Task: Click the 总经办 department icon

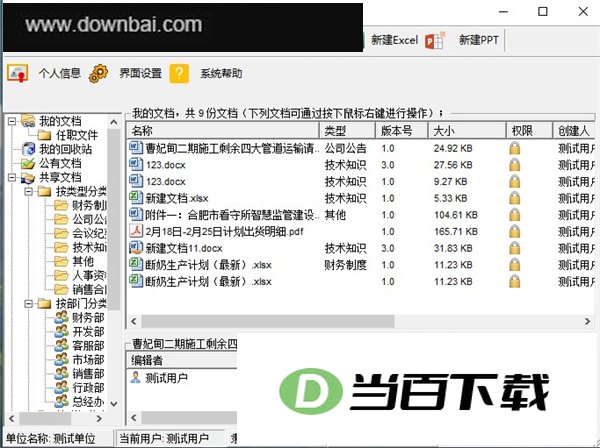Action: pos(61,402)
